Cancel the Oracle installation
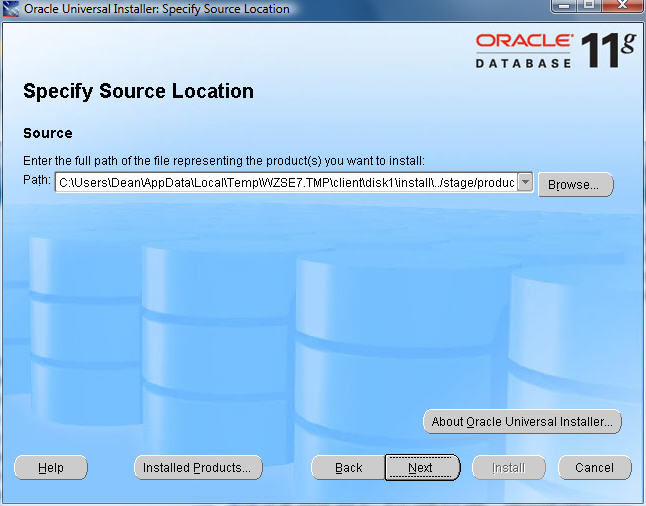646x506 pixels. point(595,468)
